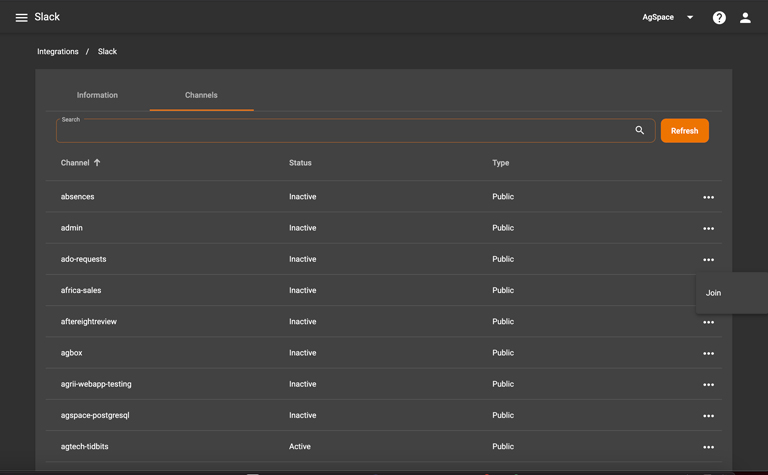
Task: Click Inactive status of absences row
Action: pyautogui.click(x=303, y=196)
